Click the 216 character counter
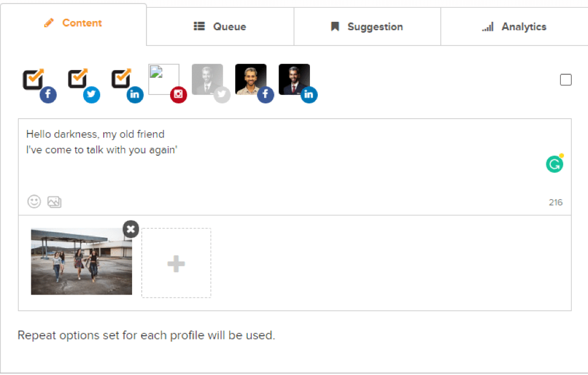The width and height of the screenshot is (588, 375). (555, 202)
